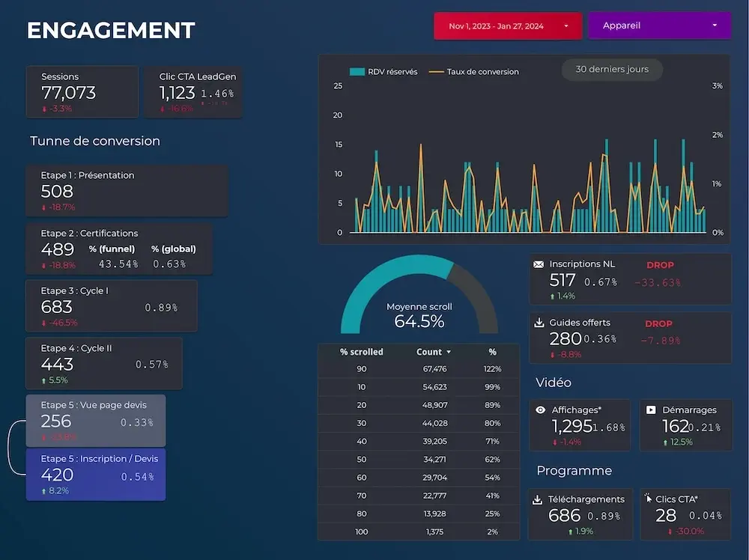Toggle the Taux de conversion legend series
749x560 pixels.
click(474, 72)
